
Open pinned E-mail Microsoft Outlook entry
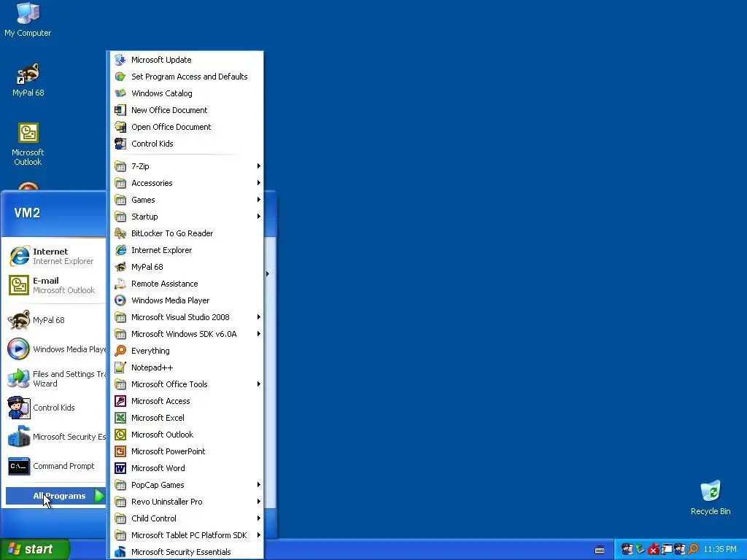coord(55,285)
